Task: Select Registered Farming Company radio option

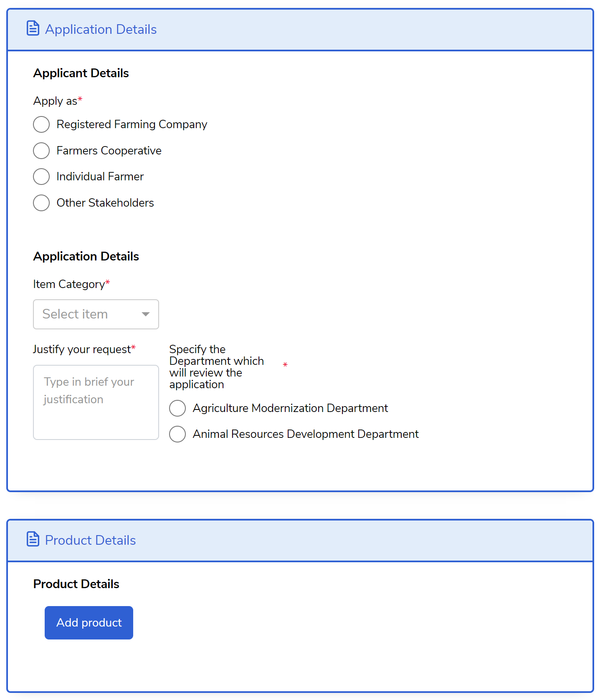Action: (x=41, y=124)
